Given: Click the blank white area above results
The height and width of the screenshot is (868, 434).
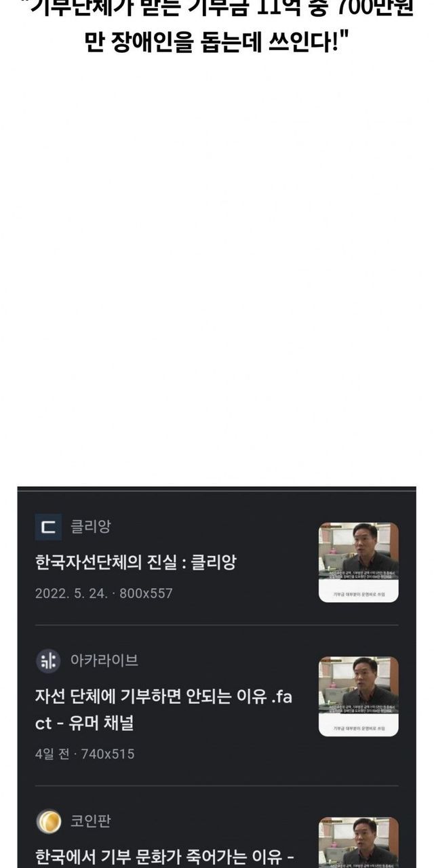Looking at the screenshot, I should (x=217, y=271).
